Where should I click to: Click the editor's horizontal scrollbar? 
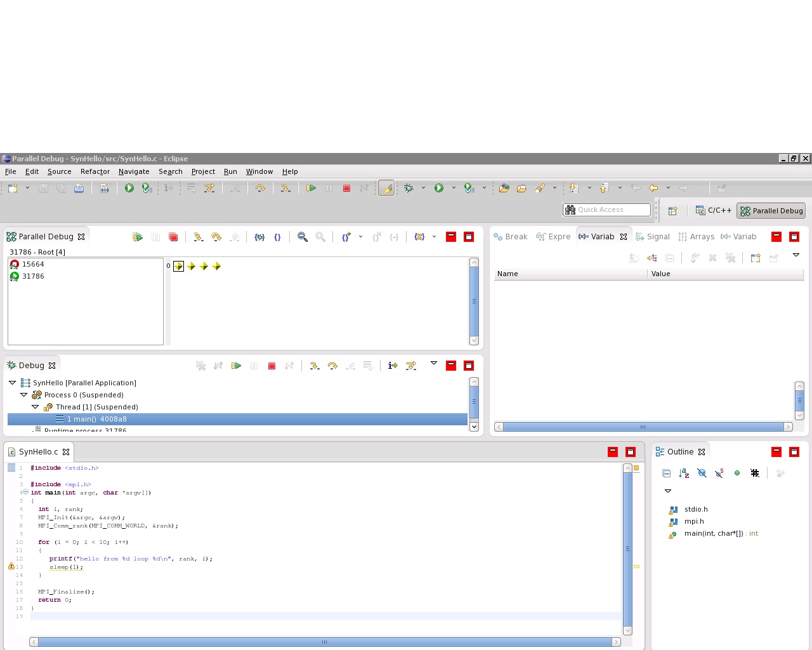coord(324,642)
